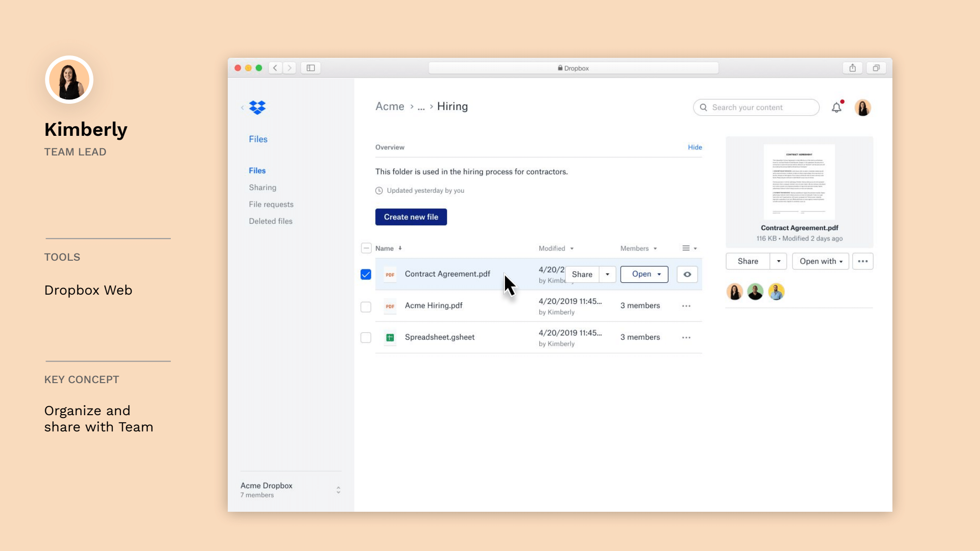Open the Share dropdown arrow in the preview panel
980x551 pixels.
[779, 261]
